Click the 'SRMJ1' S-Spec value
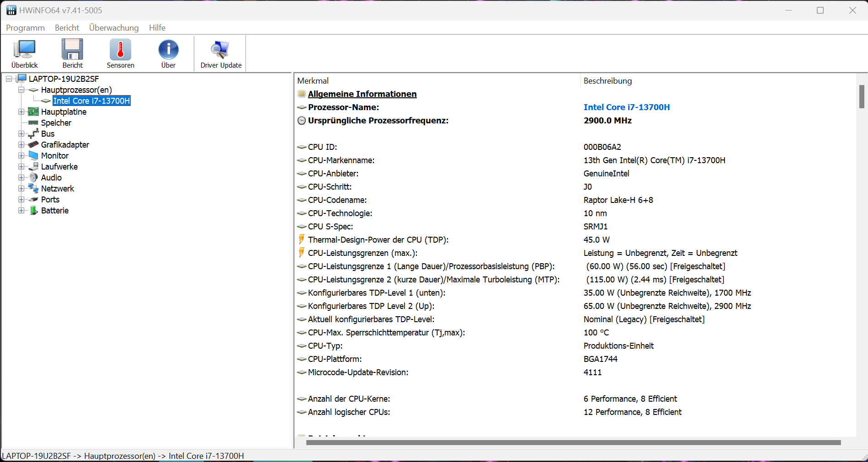This screenshot has width=868, height=462. [596, 226]
